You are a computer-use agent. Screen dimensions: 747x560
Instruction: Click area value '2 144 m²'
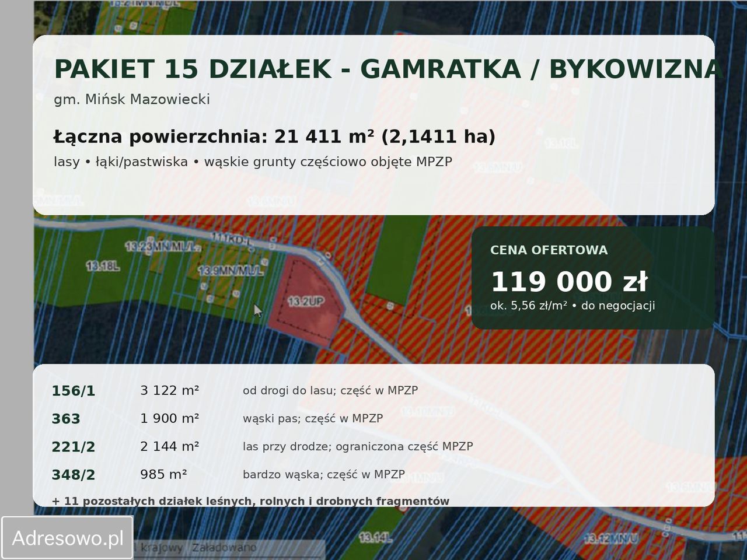[x=170, y=446]
